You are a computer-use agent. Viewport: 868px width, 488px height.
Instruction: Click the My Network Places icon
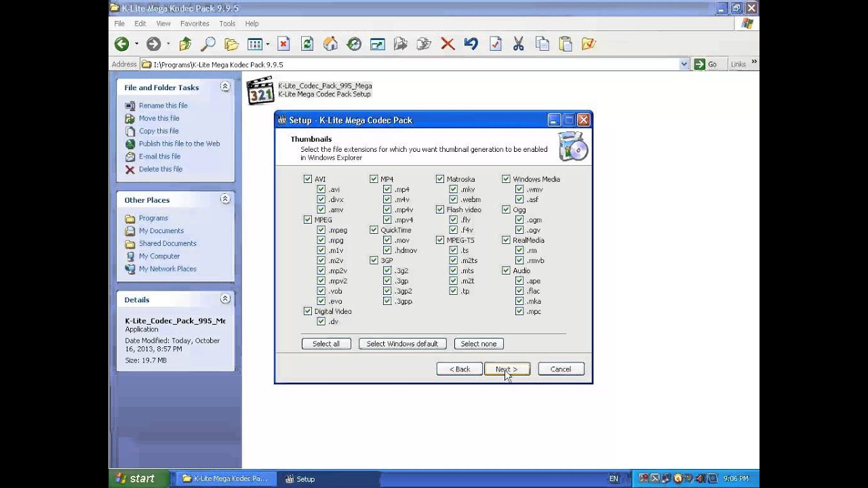click(130, 269)
